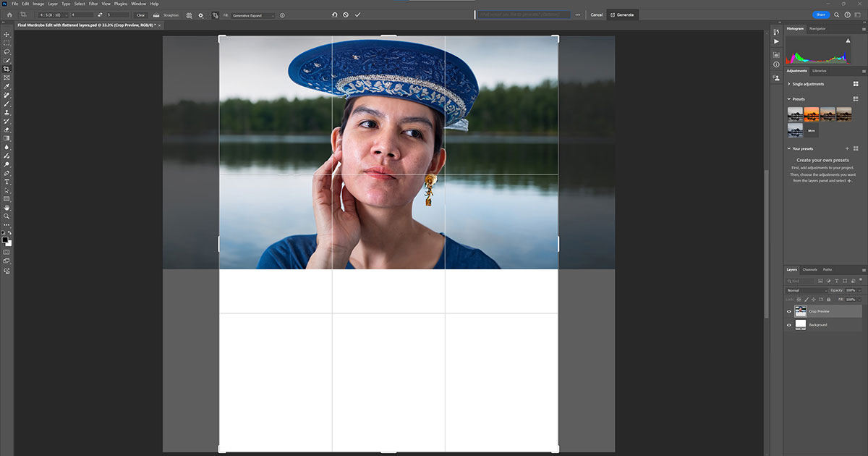The image size is (868, 456).
Task: Click the foreground color swatch
Action: click(5, 240)
